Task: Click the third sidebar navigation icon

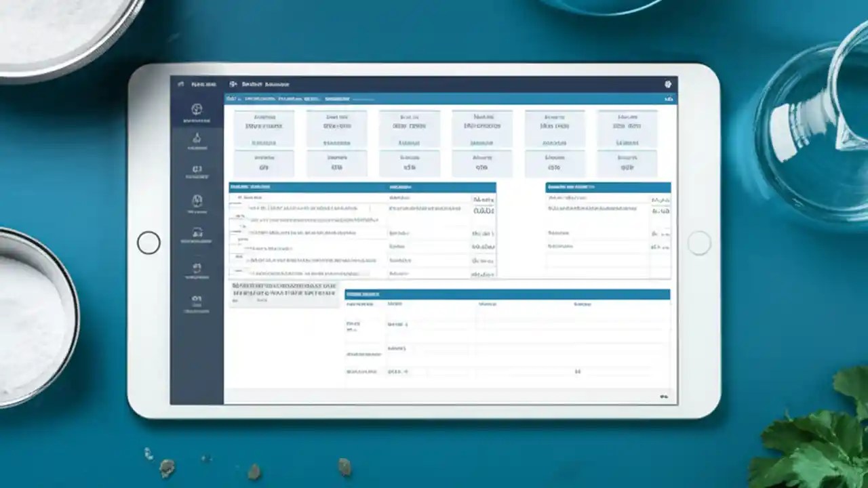Action: click(x=197, y=169)
